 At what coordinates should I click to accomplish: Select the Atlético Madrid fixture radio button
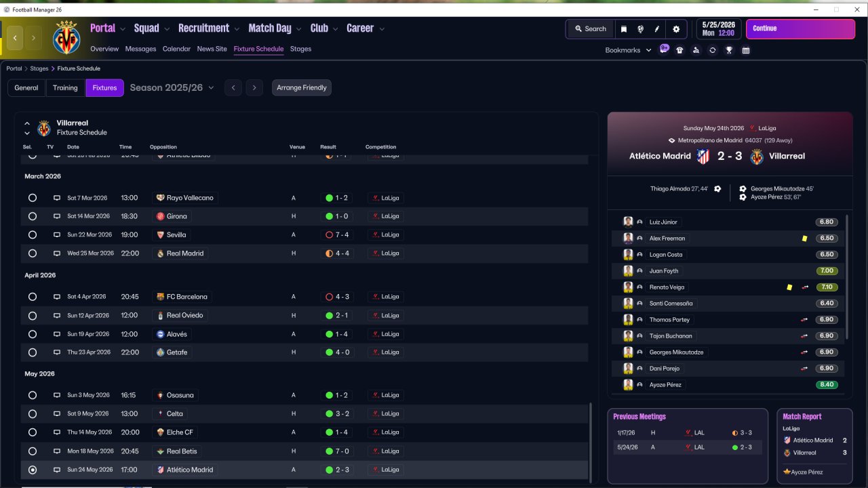pos(33,470)
